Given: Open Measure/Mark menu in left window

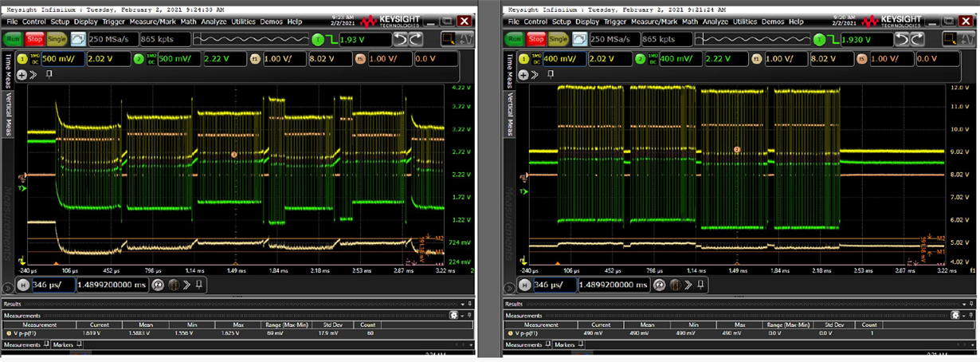Looking at the screenshot, I should coord(152,22).
